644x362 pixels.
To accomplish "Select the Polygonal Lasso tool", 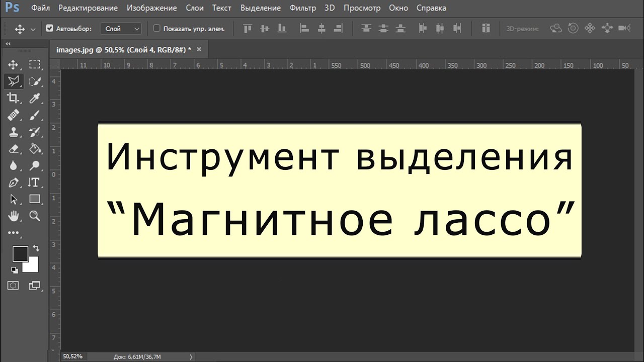I will (13, 81).
